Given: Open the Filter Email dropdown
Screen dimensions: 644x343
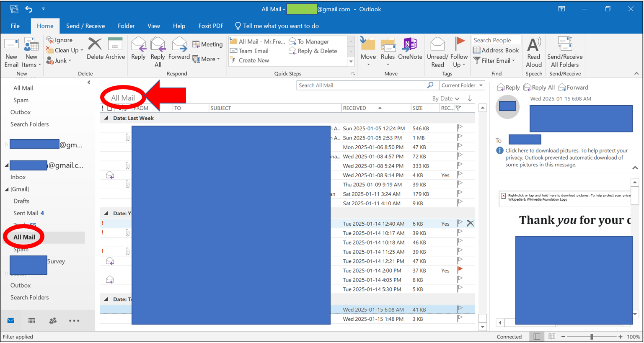Looking at the screenshot, I should 495,61.
